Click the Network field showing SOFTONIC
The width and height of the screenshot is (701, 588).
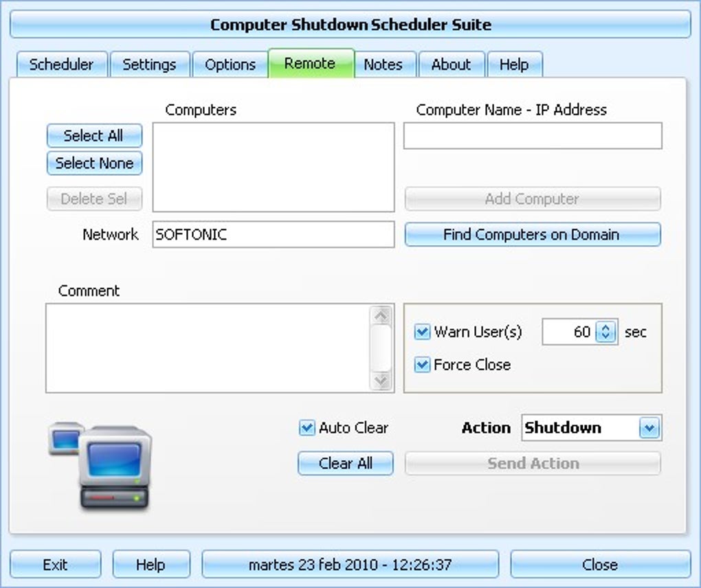pyautogui.click(x=273, y=234)
